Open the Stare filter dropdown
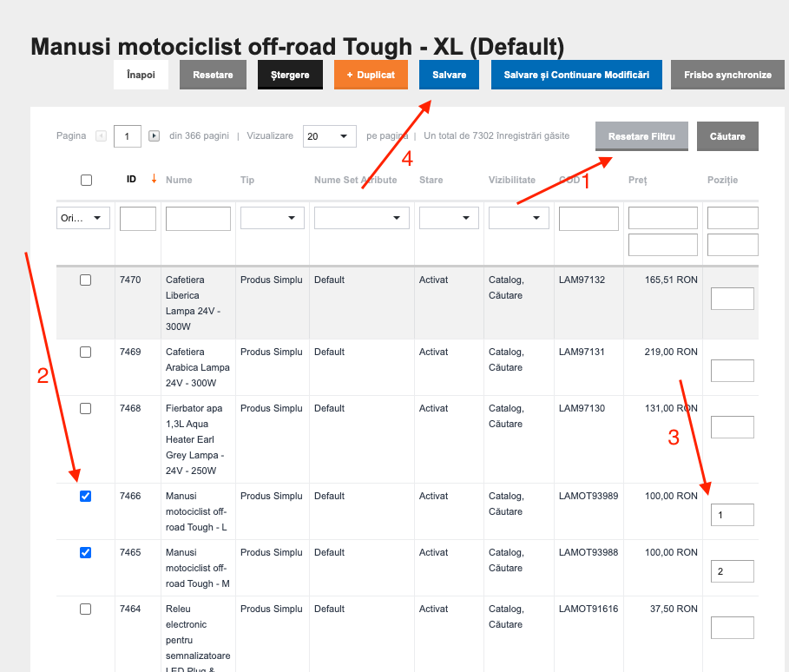The image size is (789, 672). pyautogui.click(x=449, y=218)
